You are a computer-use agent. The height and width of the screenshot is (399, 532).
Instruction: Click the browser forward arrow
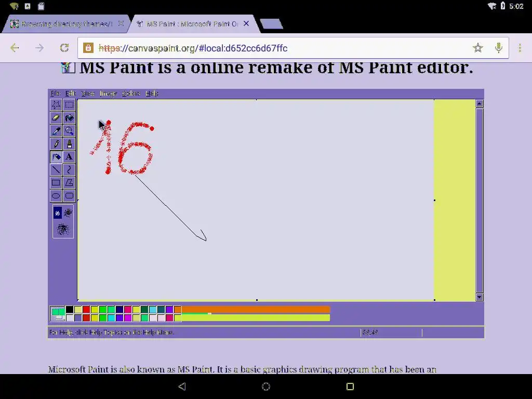[x=39, y=48]
